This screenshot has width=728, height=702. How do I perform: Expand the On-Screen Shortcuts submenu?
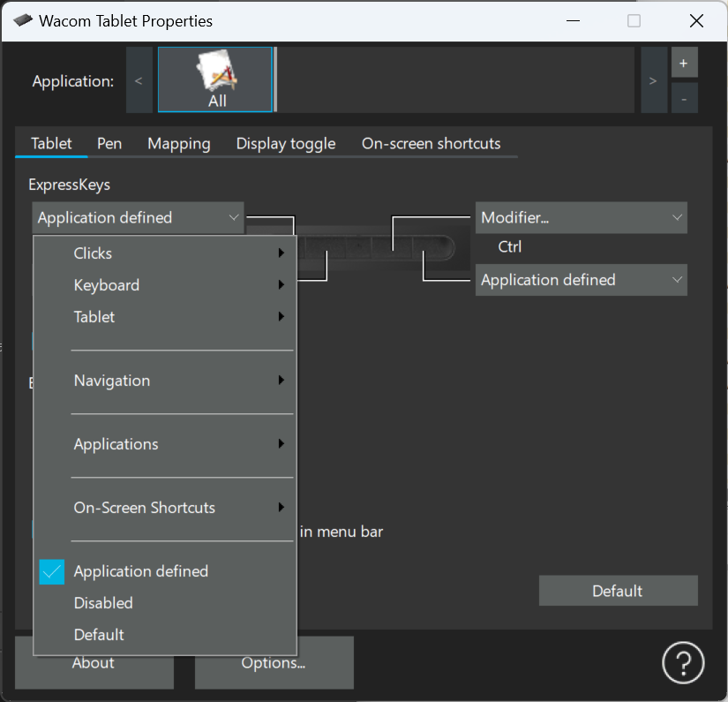(x=165, y=508)
